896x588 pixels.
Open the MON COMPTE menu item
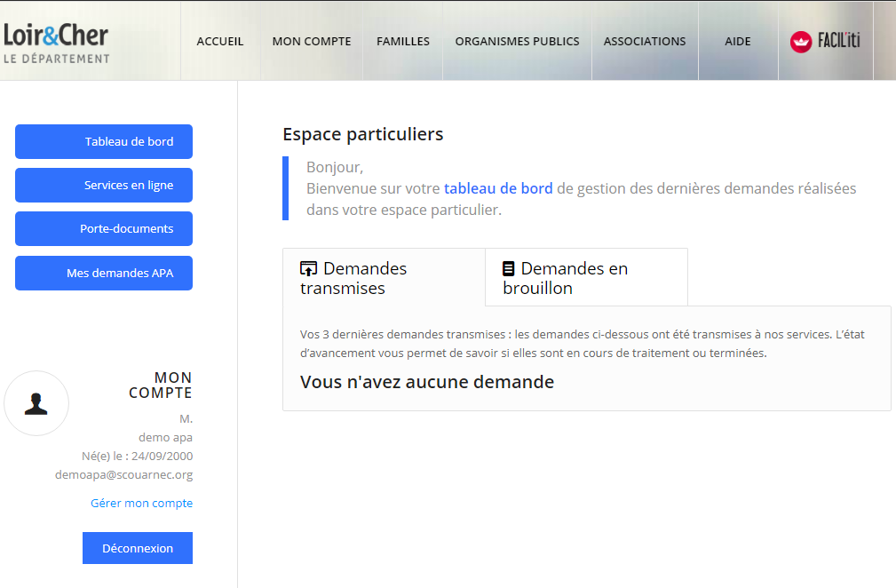tap(311, 41)
